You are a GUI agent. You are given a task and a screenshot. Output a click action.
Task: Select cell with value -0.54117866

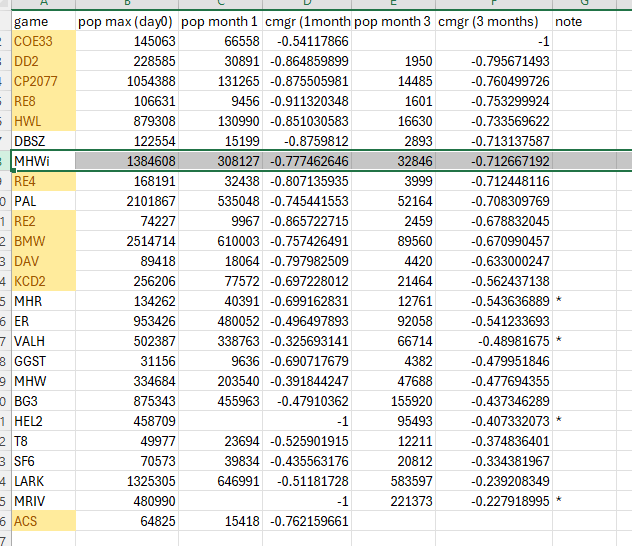click(307, 41)
